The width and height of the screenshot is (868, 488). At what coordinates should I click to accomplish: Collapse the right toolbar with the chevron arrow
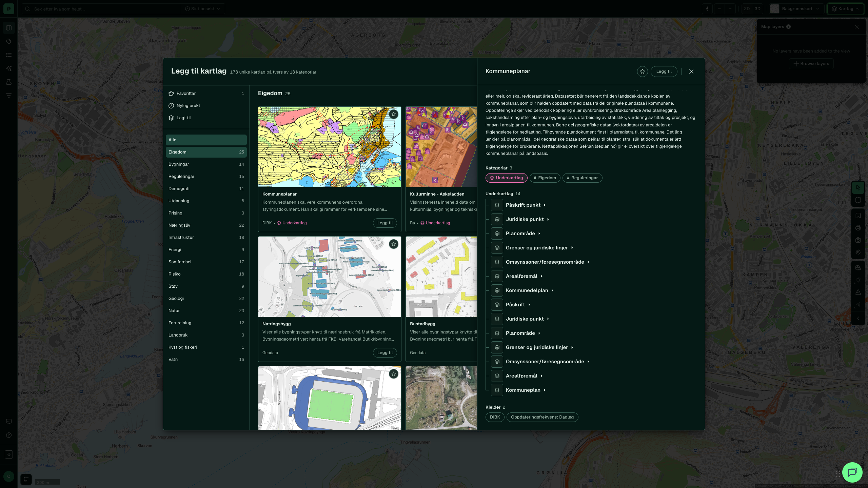[x=858, y=318]
